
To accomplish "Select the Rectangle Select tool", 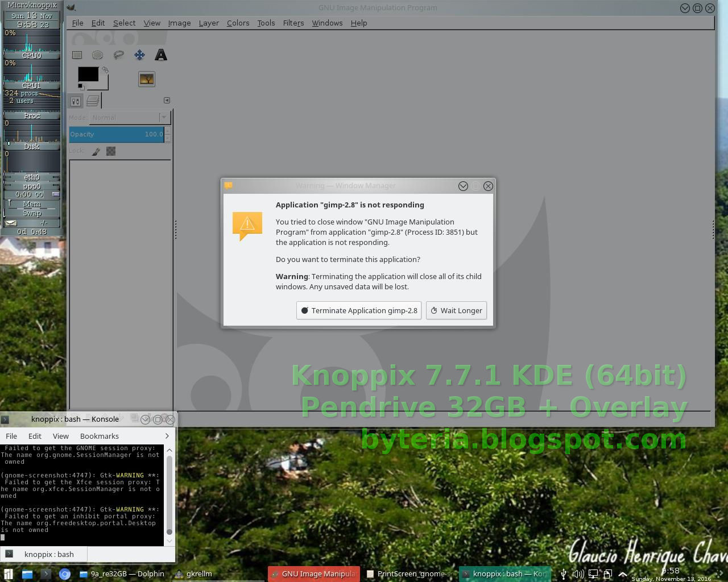I will click(77, 55).
